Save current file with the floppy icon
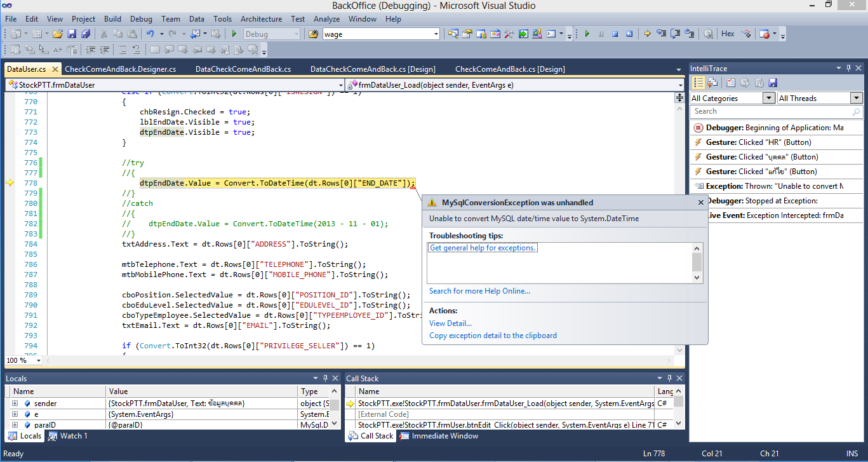 tap(72, 34)
